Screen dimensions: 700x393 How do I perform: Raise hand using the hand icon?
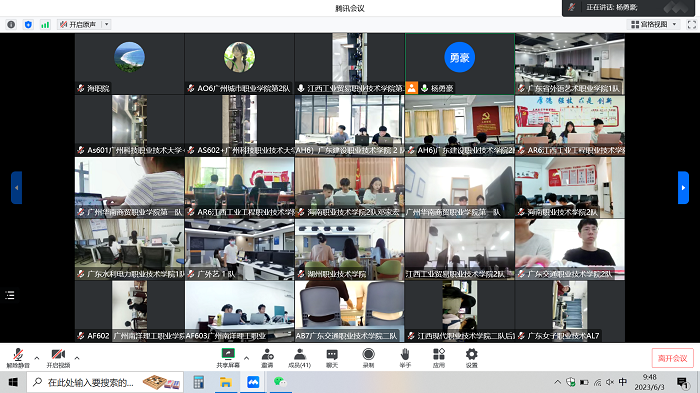(x=405, y=358)
